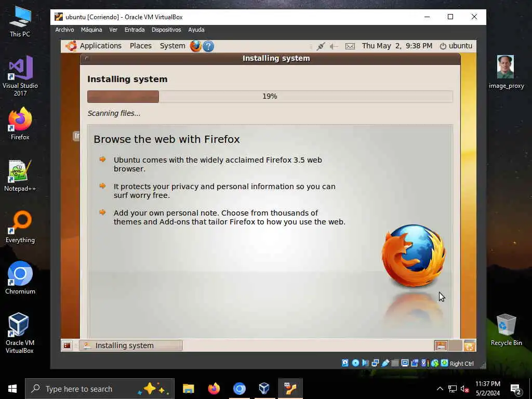This screenshot has width=532, height=399.
Task: Select the Firefox desktop shortcut
Action: 20,124
